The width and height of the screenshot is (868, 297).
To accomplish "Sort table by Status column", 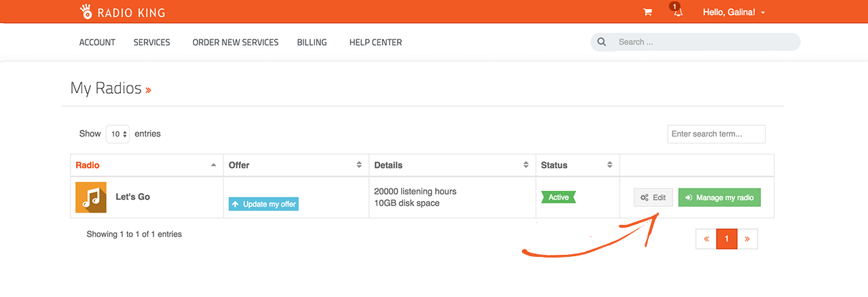I will [x=578, y=165].
